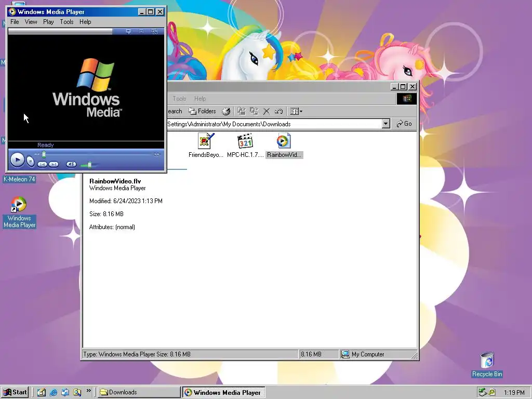The width and height of the screenshot is (532, 399).
Task: Click the Windows logo throbber in Explorer
Action: pyautogui.click(x=407, y=99)
